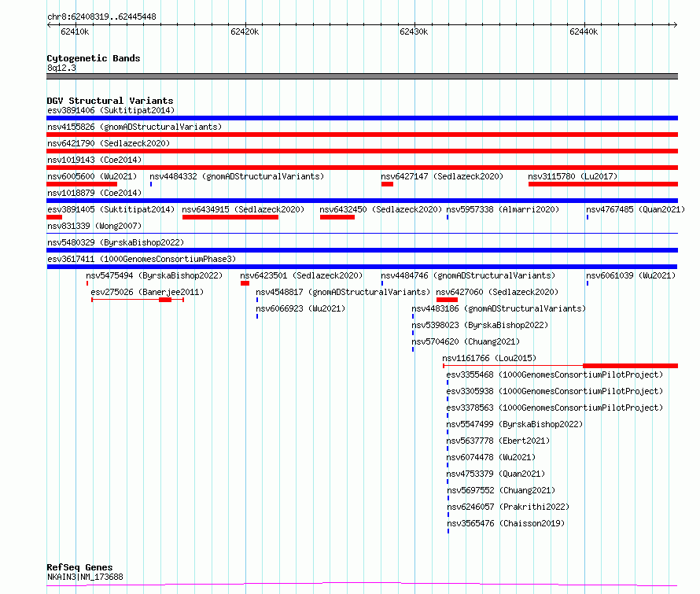Click the nsv4548817 gnomADStructuralVariants label
Screen dimensions: 700x594
point(343,292)
